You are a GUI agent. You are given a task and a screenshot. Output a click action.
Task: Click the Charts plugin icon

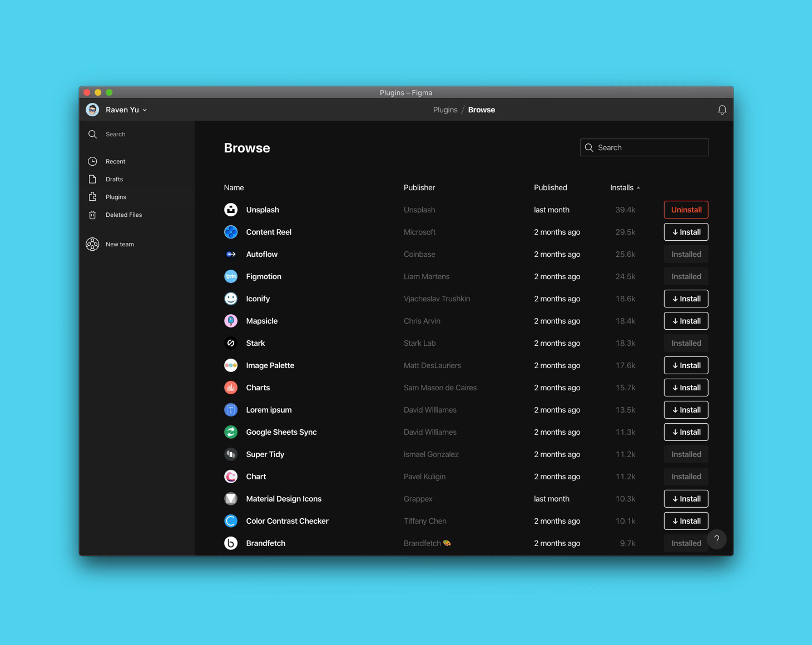pos(231,388)
